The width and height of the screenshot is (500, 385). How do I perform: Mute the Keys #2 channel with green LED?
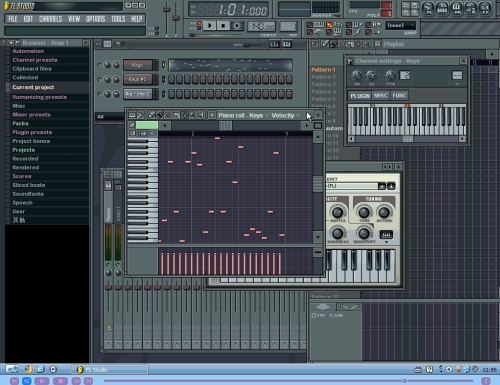[99, 79]
